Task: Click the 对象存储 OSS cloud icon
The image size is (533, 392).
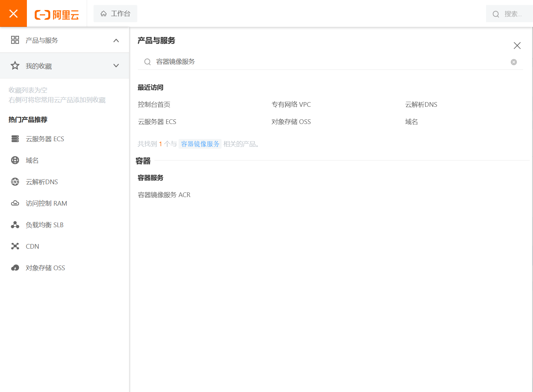Action: coord(15,268)
